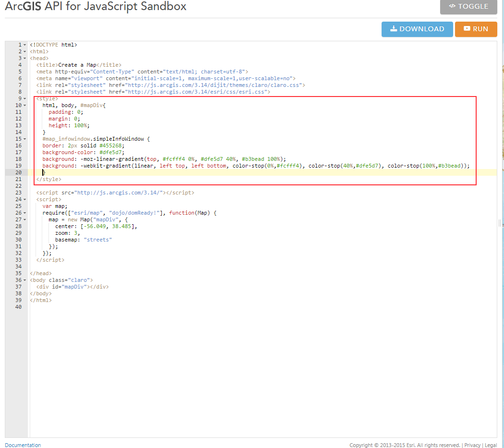This screenshot has height=448, width=504.
Task: Click line number 20 in gutter
Action: point(18,172)
